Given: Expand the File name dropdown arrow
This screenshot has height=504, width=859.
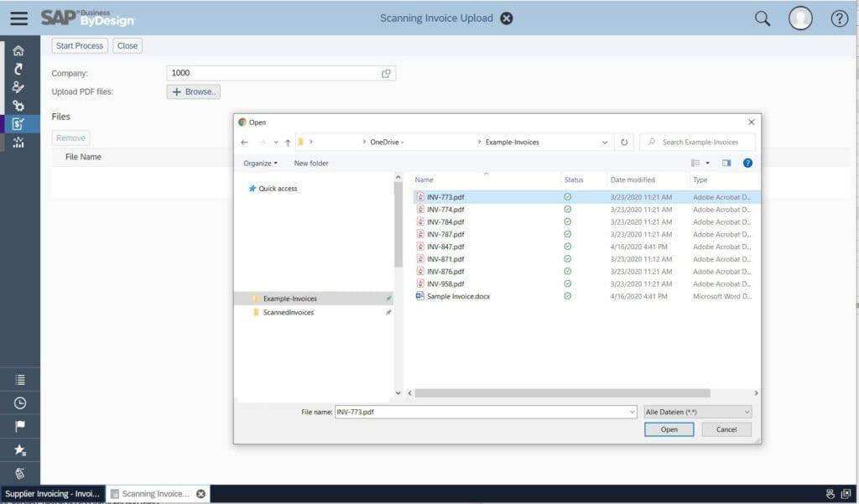Looking at the screenshot, I should [632, 412].
